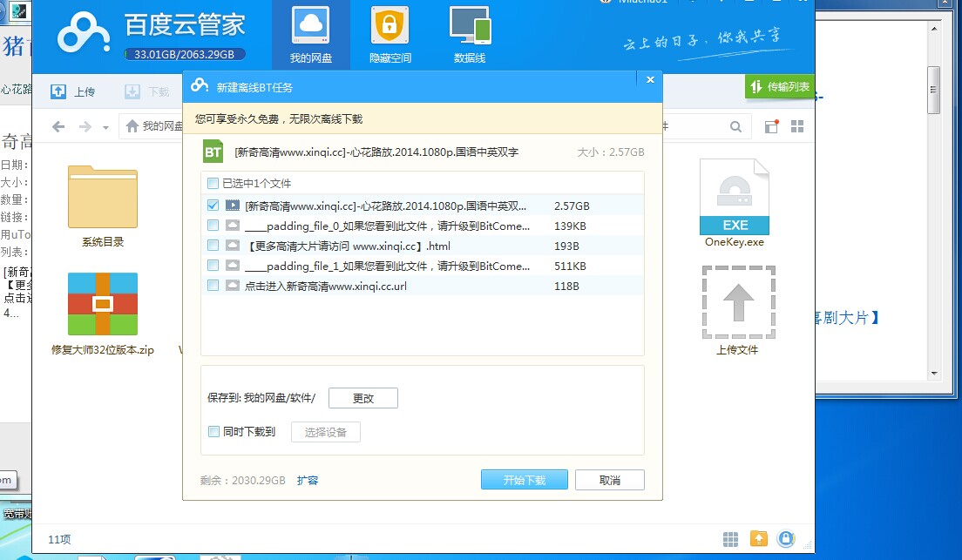Screen dimensions: 962x560
Task: Check the padding_file_0 139KB checkbox
Action: 213,226
